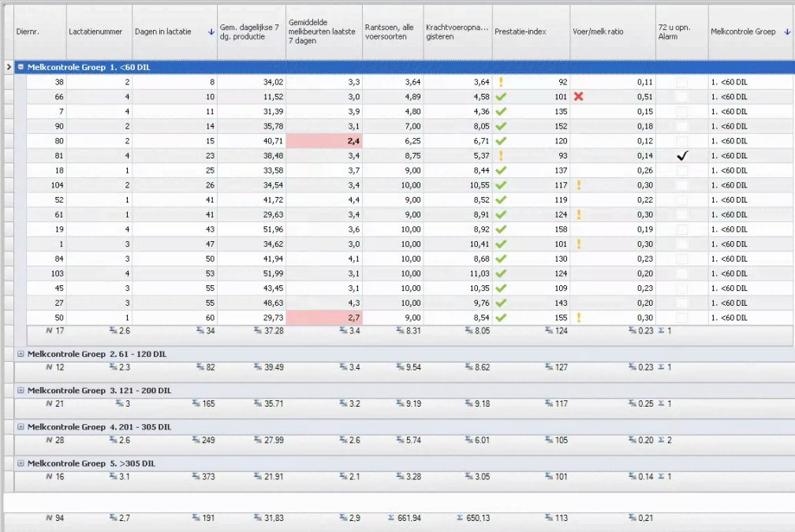The image size is (795, 532).
Task: Click green checkmark in row of animal 19
Action: click(x=501, y=229)
